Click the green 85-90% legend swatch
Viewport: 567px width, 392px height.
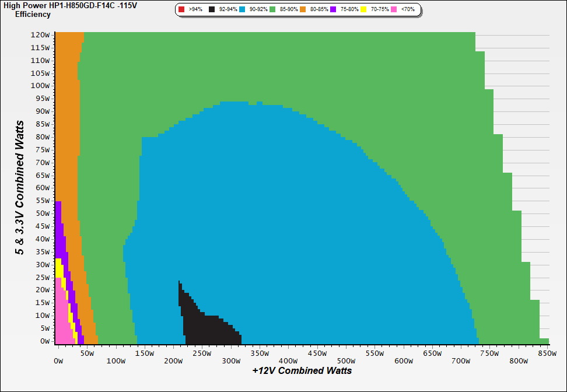coord(272,10)
